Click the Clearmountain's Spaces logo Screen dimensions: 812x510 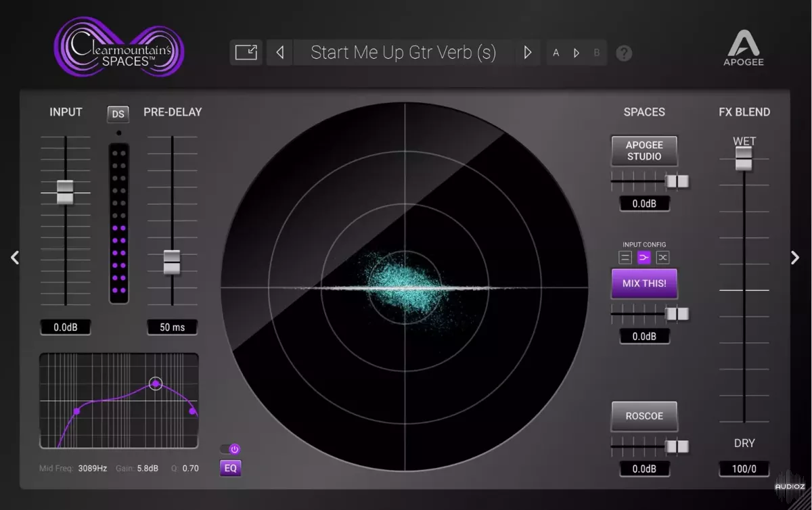click(119, 47)
